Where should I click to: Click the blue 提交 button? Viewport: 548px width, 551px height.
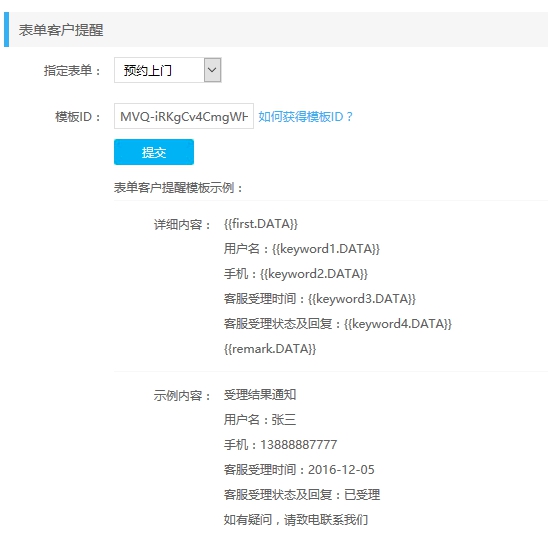154,152
